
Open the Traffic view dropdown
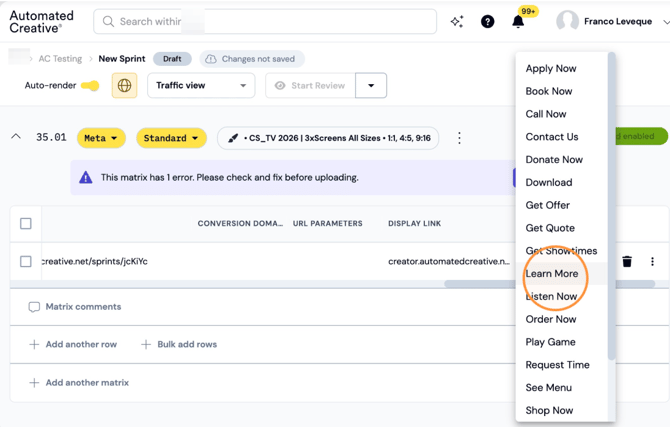[x=201, y=85]
